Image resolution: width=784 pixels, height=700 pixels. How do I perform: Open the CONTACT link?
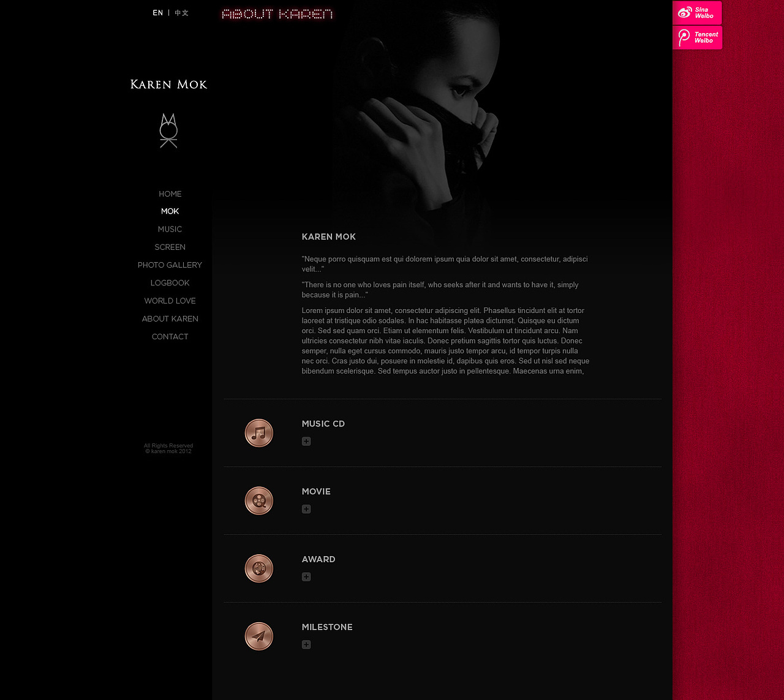click(x=170, y=337)
